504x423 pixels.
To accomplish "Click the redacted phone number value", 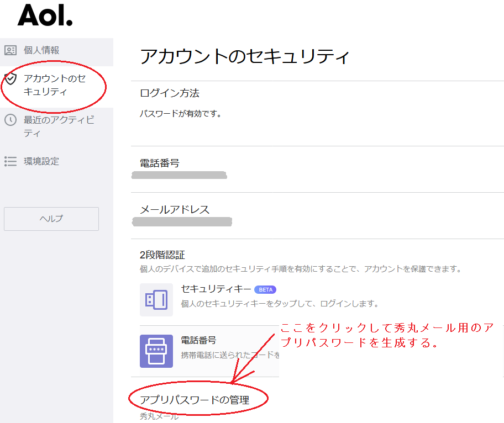I will click(180, 176).
